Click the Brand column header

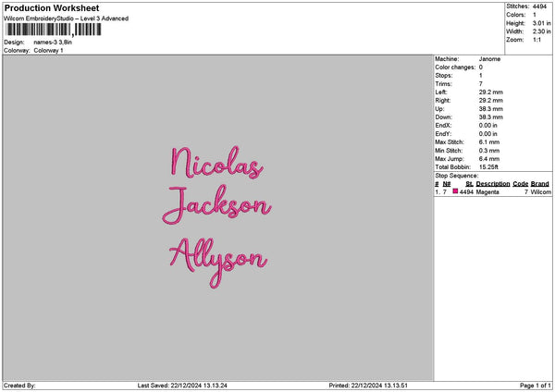coord(540,184)
